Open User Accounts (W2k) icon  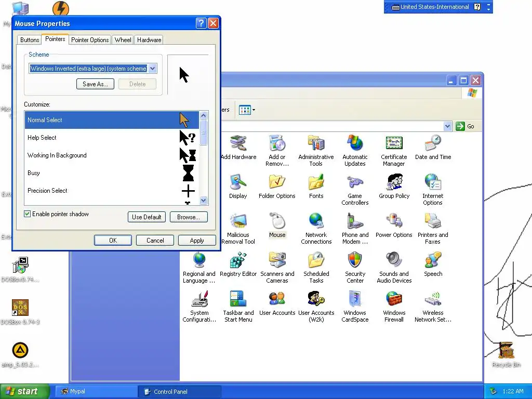316,299
